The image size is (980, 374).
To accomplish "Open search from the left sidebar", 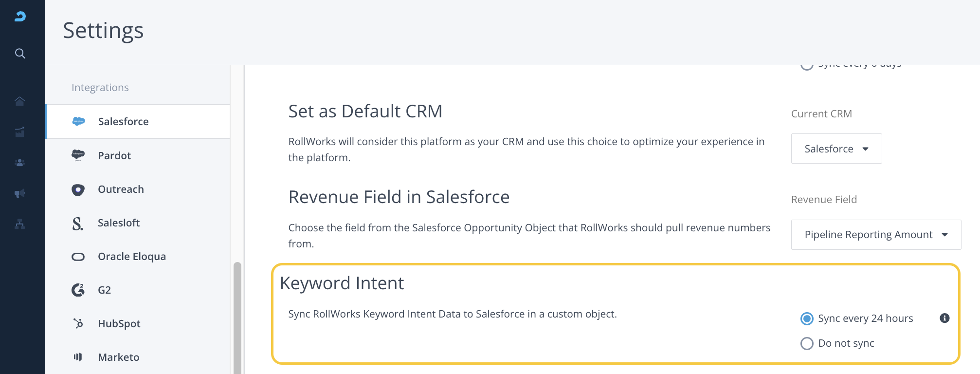I will (x=20, y=54).
